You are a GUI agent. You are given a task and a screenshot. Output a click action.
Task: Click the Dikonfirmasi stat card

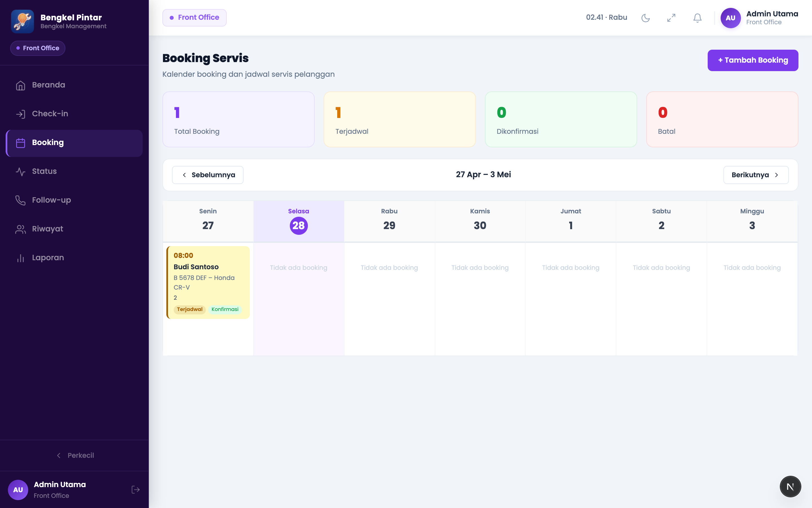pyautogui.click(x=561, y=119)
